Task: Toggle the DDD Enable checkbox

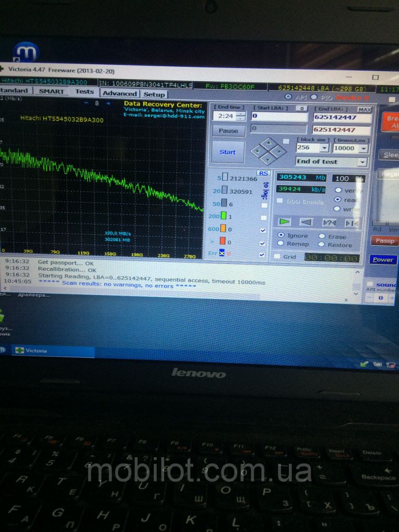Action: tap(279, 201)
